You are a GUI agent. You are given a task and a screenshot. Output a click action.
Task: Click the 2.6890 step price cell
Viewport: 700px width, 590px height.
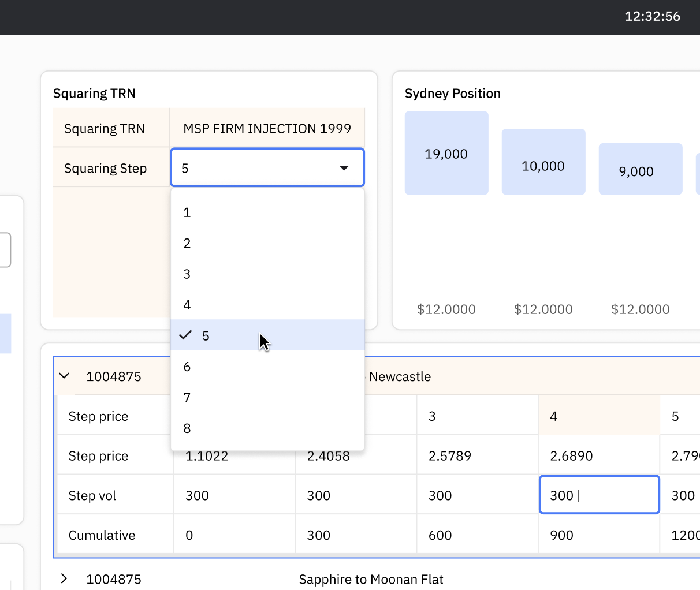[598, 455]
